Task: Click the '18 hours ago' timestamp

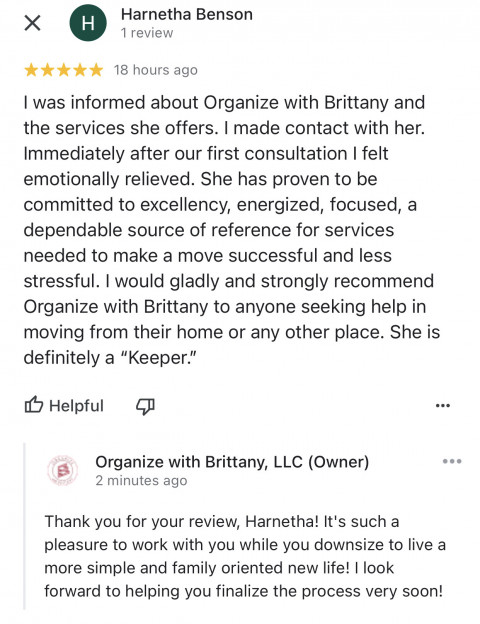Action: [156, 70]
